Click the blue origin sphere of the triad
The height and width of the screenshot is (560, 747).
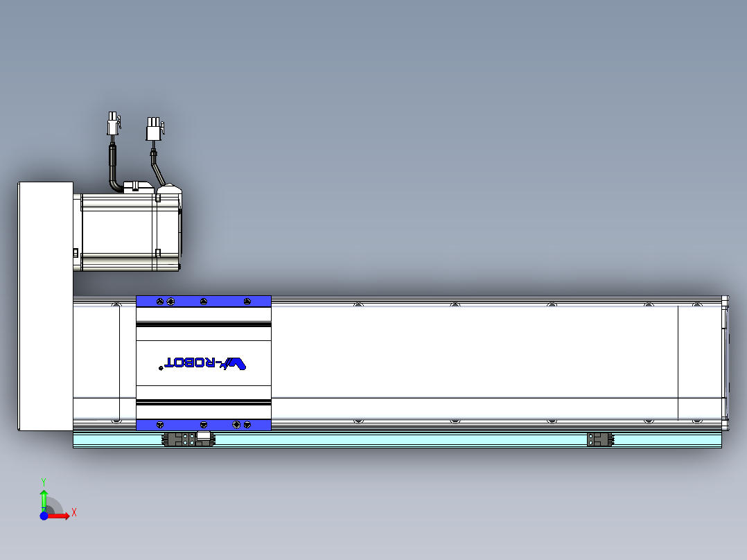click(44, 516)
